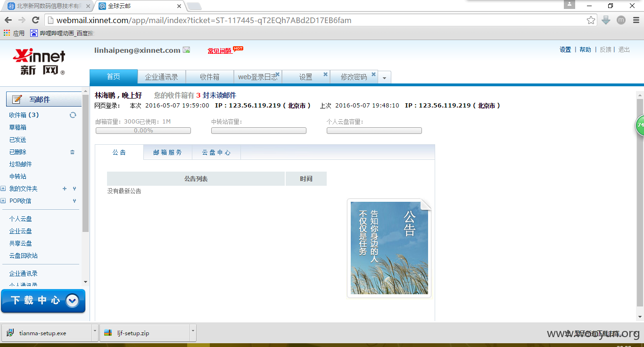The image size is (644, 347).
Task: Select the 云盘中心 panel tab
Action: tap(216, 152)
